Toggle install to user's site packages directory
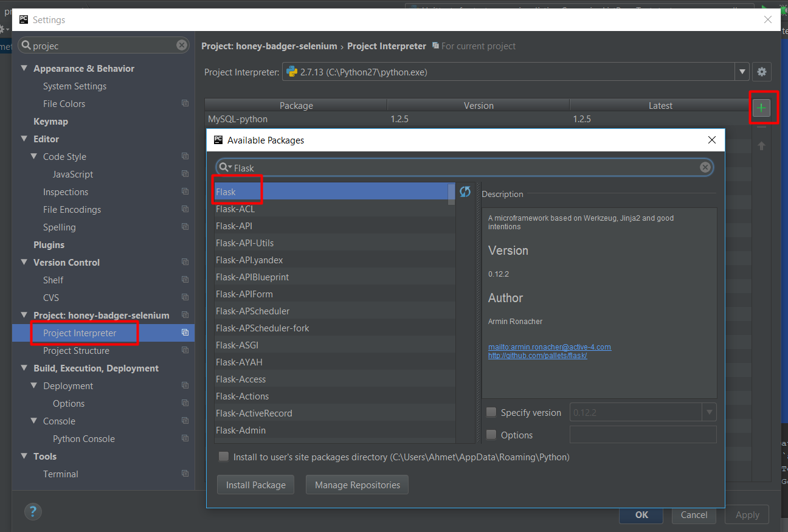The height and width of the screenshot is (532, 788). pyautogui.click(x=223, y=457)
